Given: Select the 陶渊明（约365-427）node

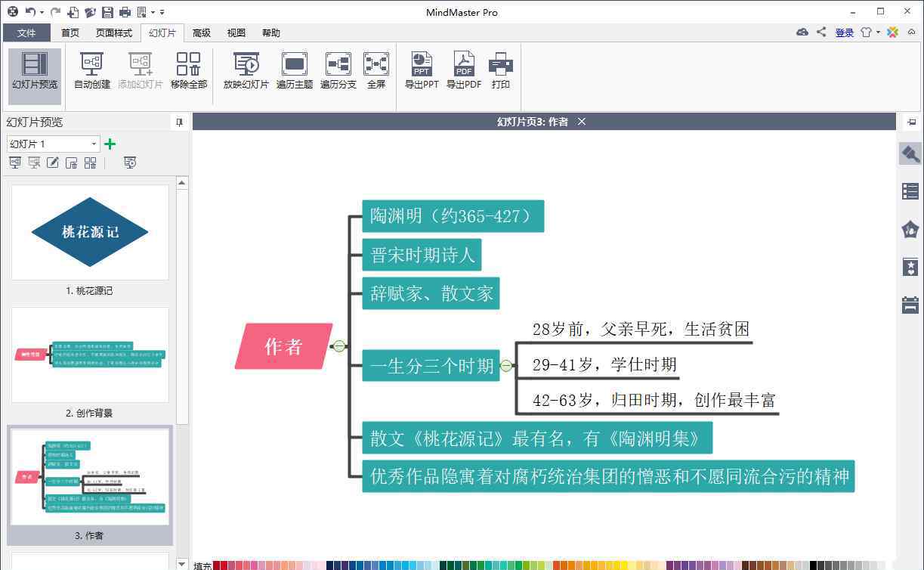Looking at the screenshot, I should [x=453, y=216].
